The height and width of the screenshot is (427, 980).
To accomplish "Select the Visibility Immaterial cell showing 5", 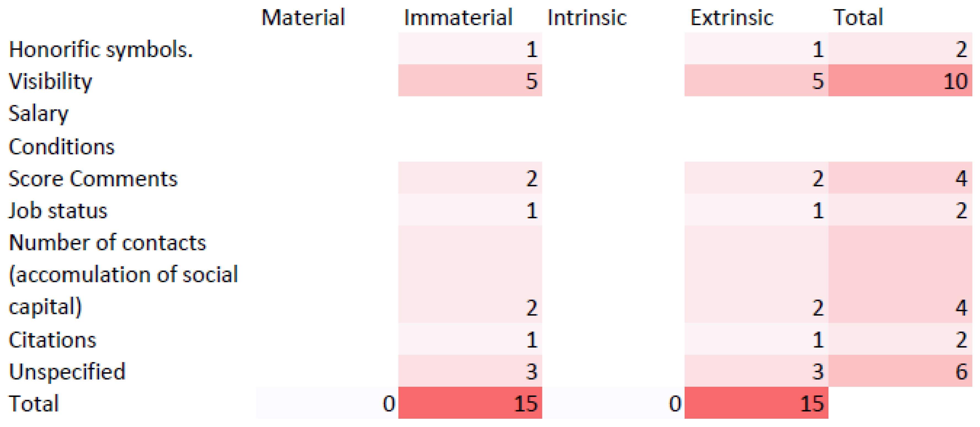I will pos(470,81).
